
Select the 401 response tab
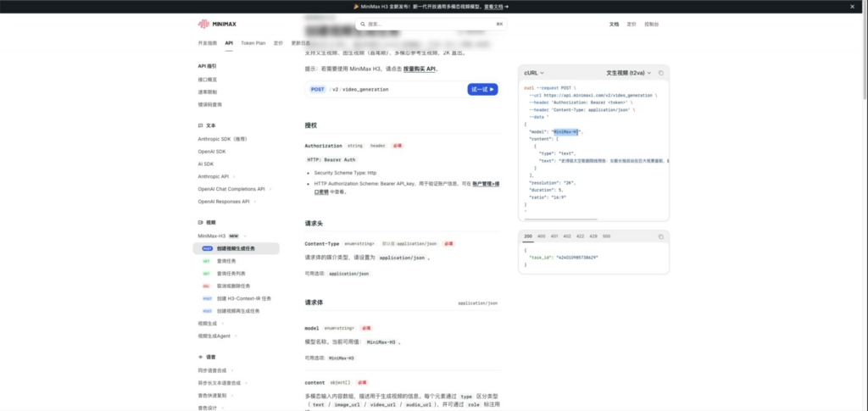pyautogui.click(x=554, y=236)
